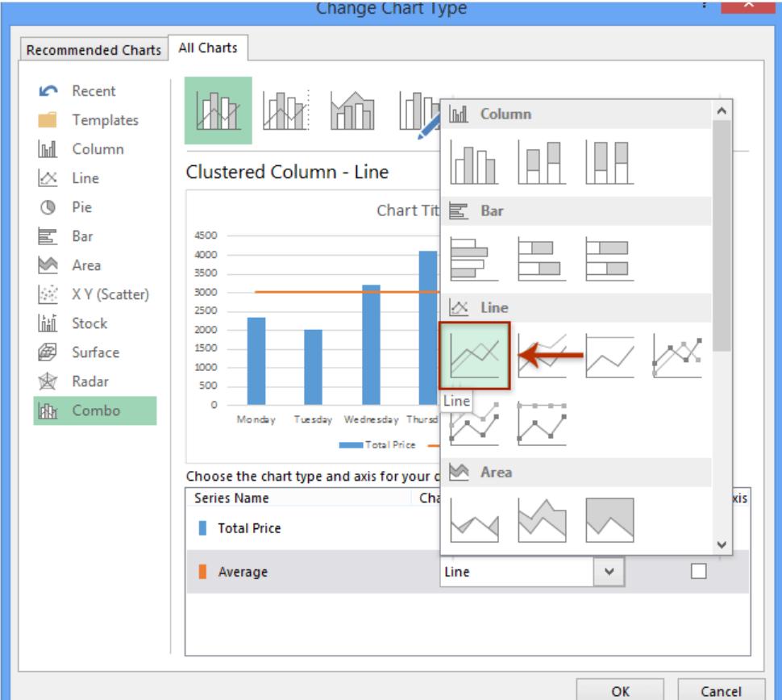Choose Clustered Column - Line on Secondary Axis thumbnail

pyautogui.click(x=286, y=110)
